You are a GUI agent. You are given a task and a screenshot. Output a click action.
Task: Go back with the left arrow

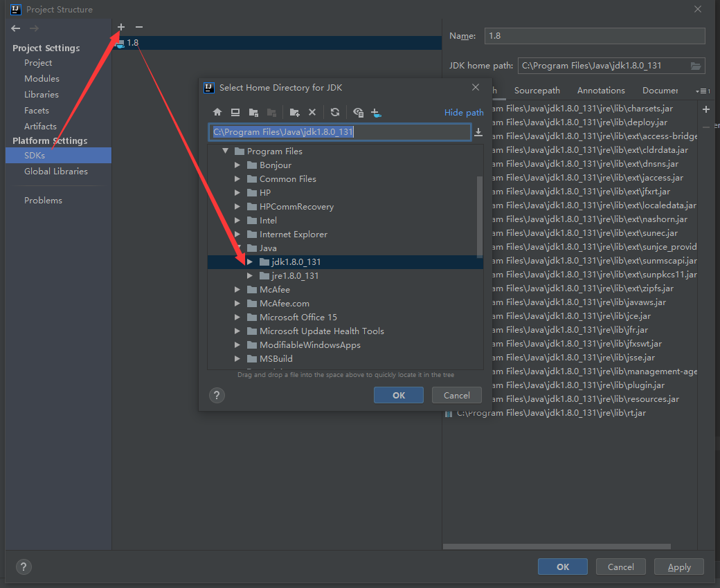pyautogui.click(x=16, y=28)
